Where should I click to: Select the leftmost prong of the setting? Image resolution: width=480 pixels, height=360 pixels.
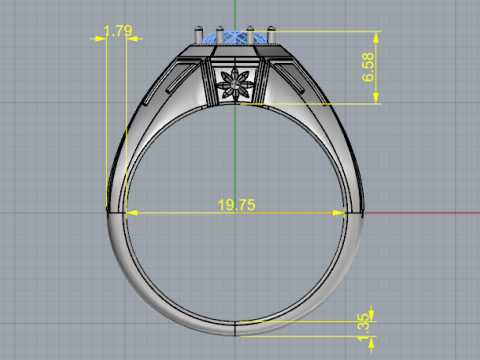(x=199, y=35)
